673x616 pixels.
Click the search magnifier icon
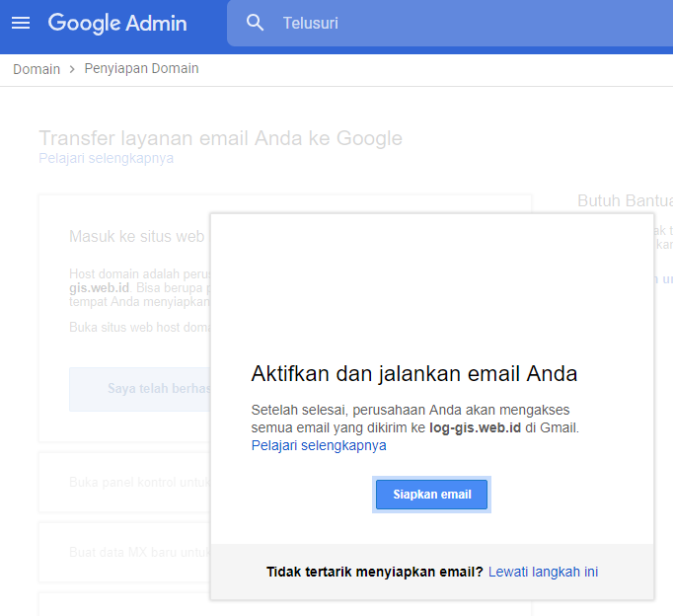click(255, 23)
